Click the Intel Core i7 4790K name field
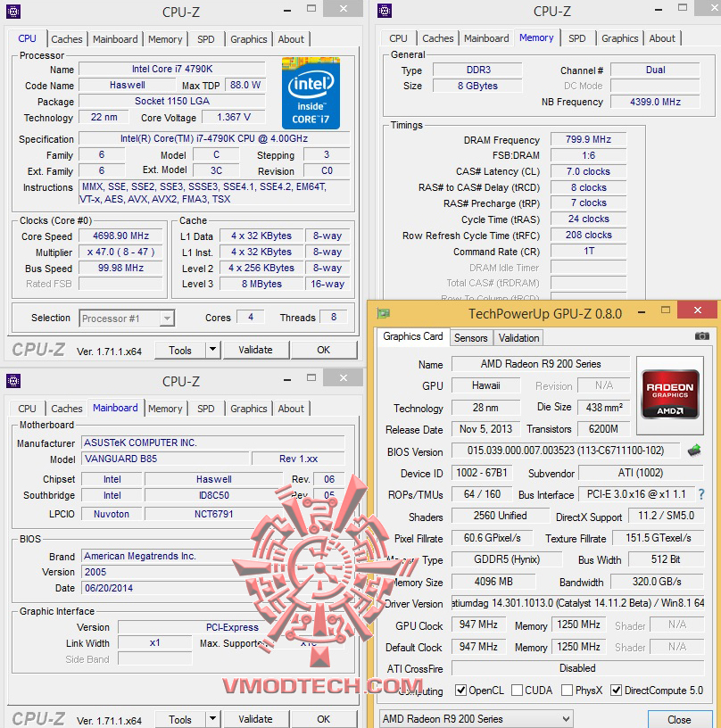 [x=172, y=69]
